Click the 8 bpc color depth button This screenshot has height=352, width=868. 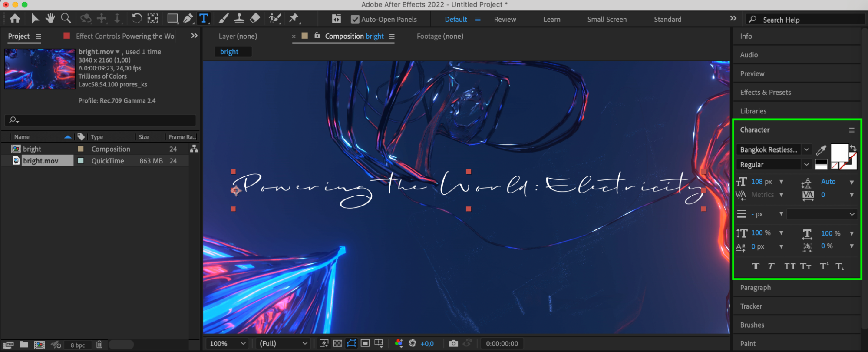click(78, 345)
